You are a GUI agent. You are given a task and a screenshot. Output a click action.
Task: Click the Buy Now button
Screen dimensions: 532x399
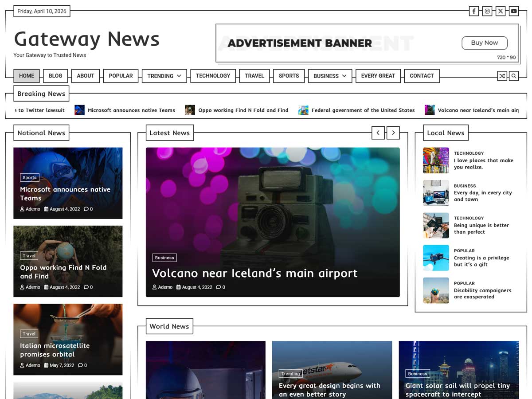click(484, 43)
